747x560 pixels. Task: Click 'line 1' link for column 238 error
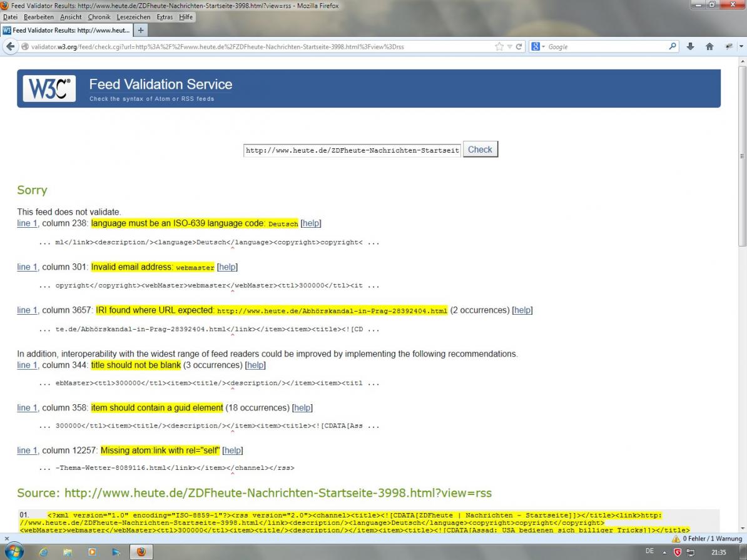27,223
